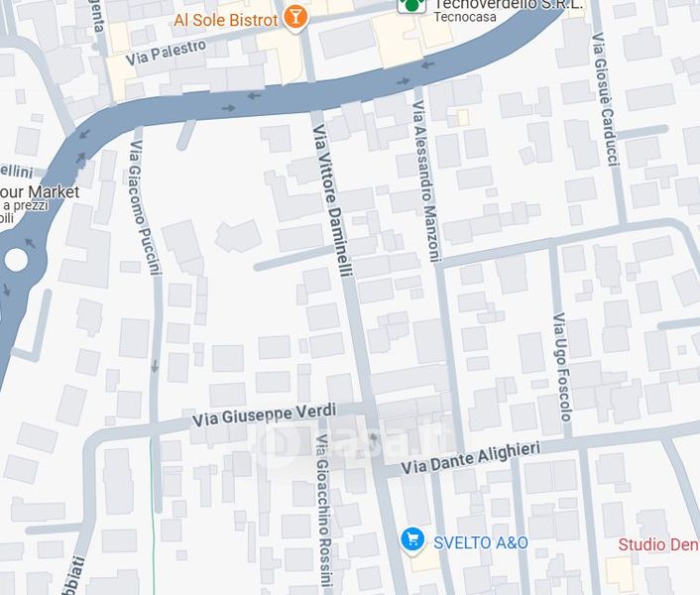Select the Via Vittore Daminelli street label
Image resolution: width=700 pixels, height=595 pixels.
point(333,201)
